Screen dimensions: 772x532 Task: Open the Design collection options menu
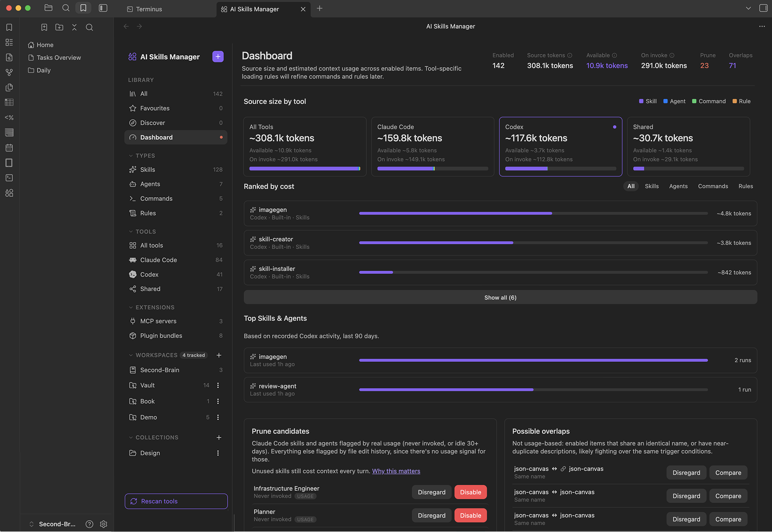tap(218, 453)
